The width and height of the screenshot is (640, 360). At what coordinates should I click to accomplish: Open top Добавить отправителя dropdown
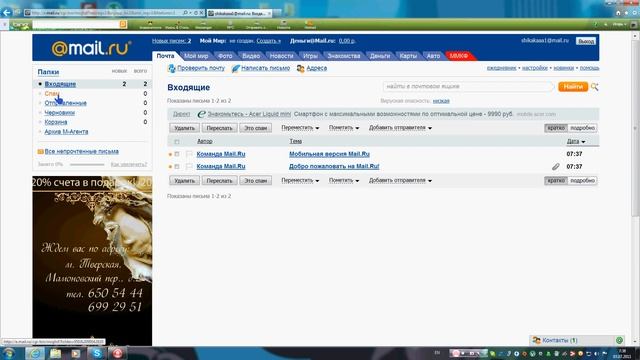[x=400, y=128]
